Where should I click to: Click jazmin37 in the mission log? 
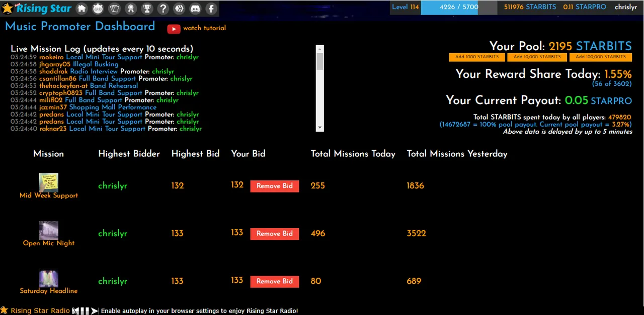(x=53, y=107)
